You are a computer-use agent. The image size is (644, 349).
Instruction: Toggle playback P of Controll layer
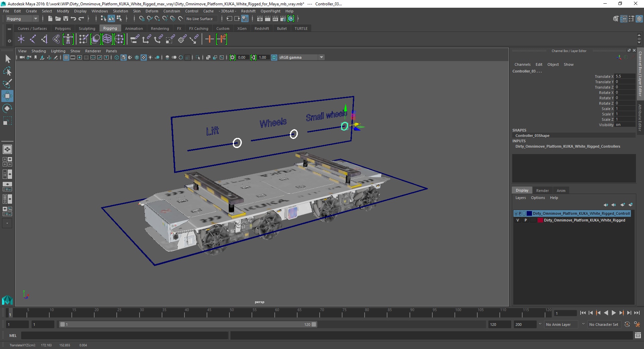[x=520, y=213]
